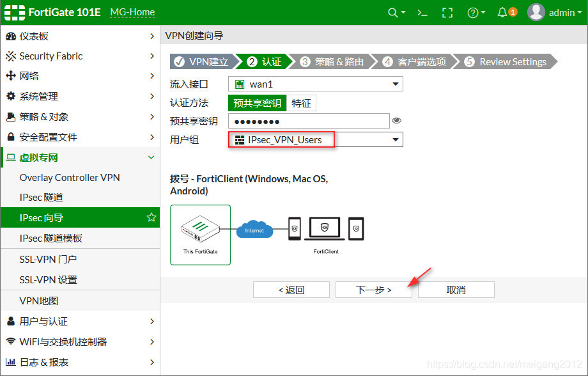Open the admin user dropdown
Screen dimensions: 588x376
pyautogui.click(x=565, y=13)
